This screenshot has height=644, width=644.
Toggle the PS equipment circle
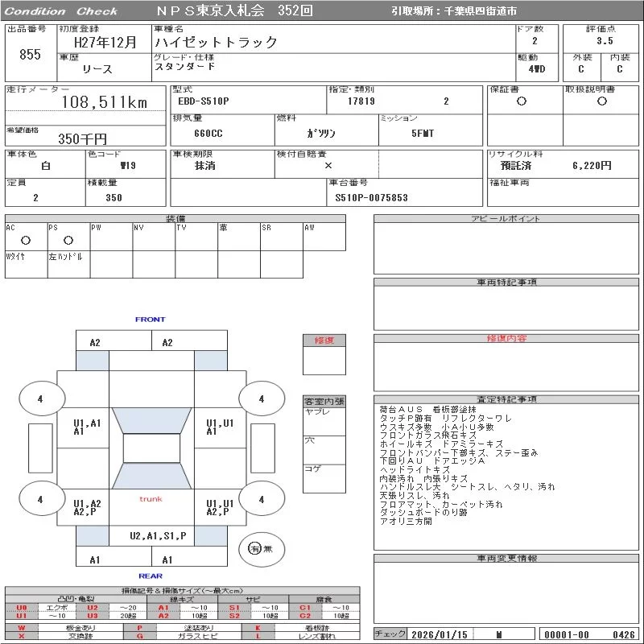[x=68, y=240]
